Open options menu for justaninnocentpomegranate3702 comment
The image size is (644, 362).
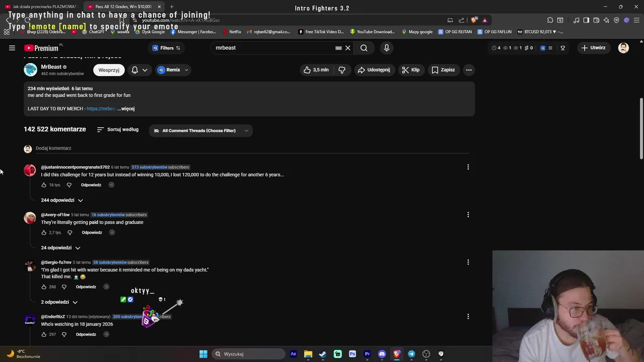[468, 167]
